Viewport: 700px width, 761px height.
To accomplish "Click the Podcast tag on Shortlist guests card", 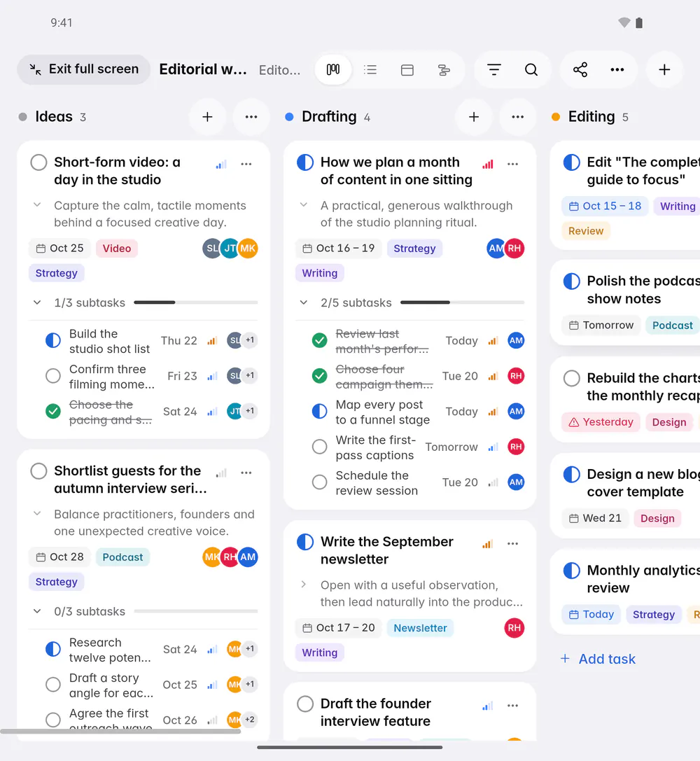I will pos(122,557).
